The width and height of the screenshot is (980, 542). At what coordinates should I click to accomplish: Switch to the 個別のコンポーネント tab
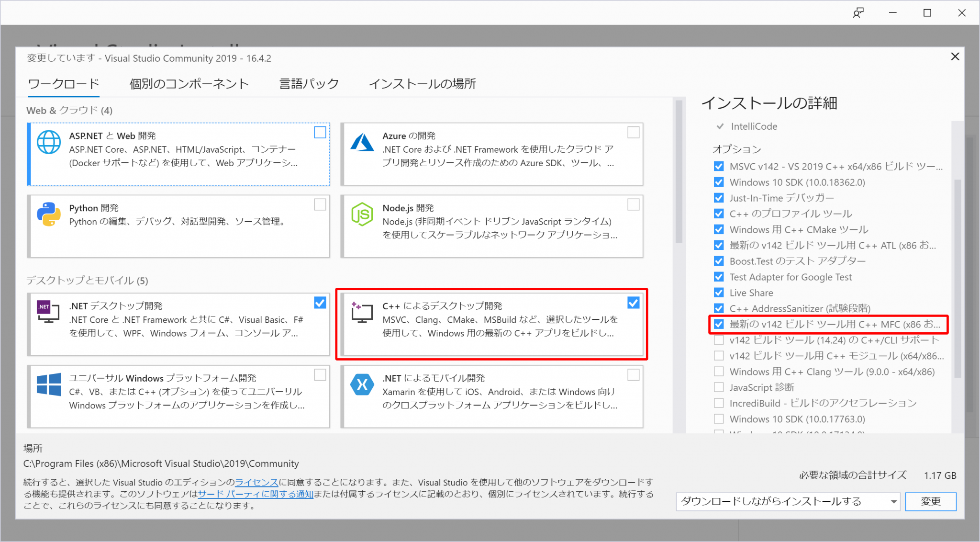tap(189, 84)
